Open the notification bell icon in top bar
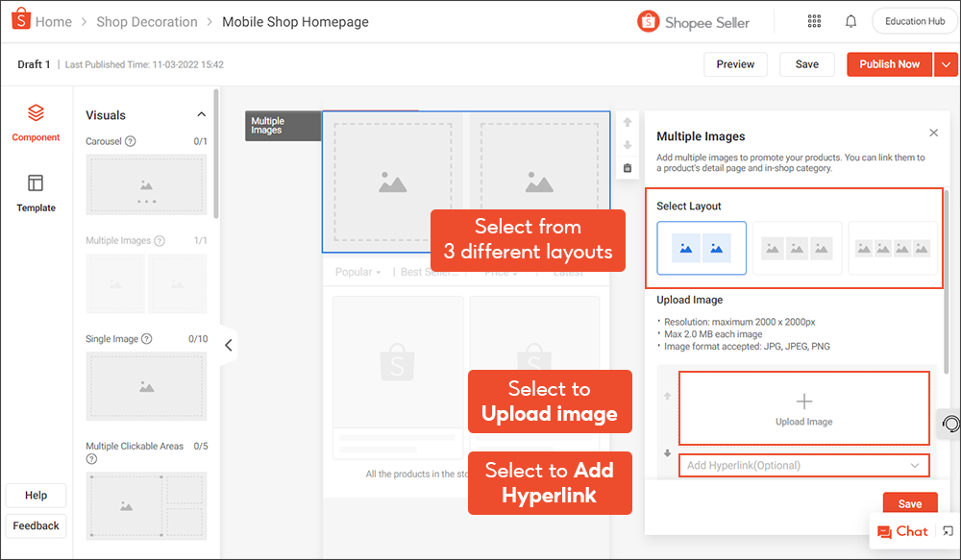The height and width of the screenshot is (560, 961). click(850, 20)
